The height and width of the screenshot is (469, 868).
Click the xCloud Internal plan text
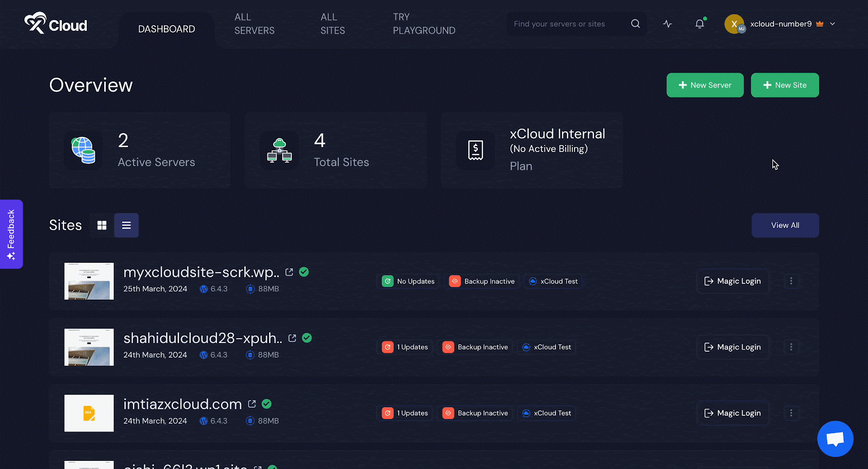point(557,134)
